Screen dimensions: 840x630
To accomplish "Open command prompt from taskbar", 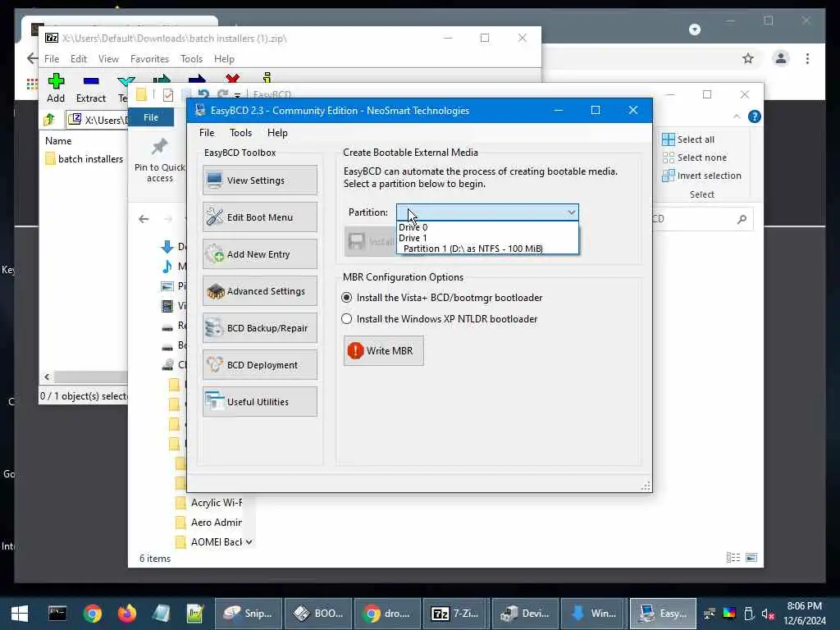I will pyautogui.click(x=57, y=614).
